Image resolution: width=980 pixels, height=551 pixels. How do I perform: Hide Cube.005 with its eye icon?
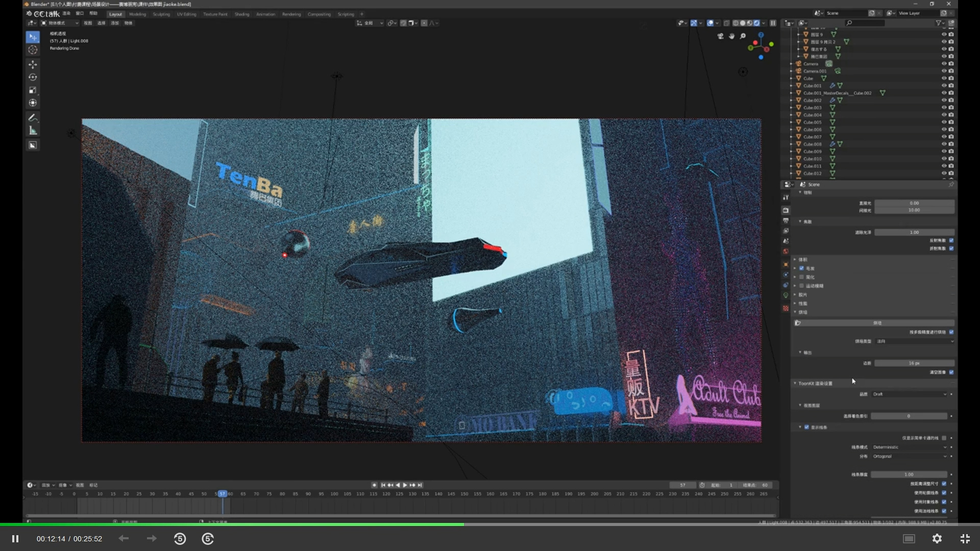[944, 122]
